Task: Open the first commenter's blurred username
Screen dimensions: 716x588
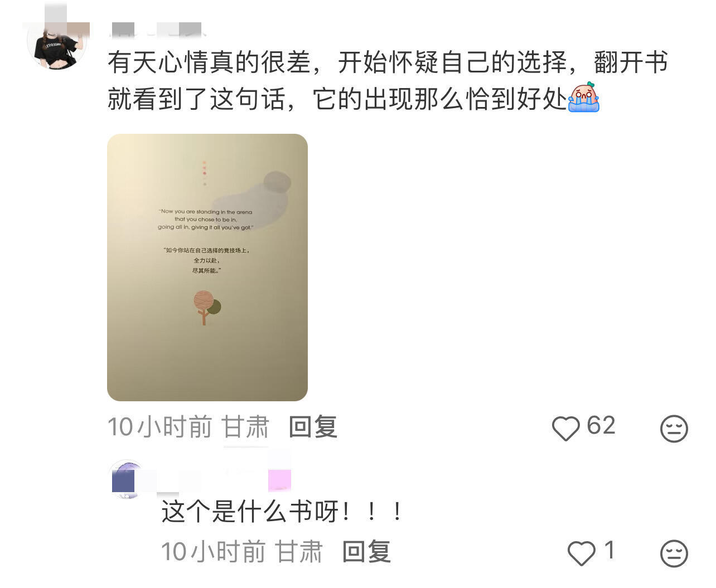Action: (157, 29)
